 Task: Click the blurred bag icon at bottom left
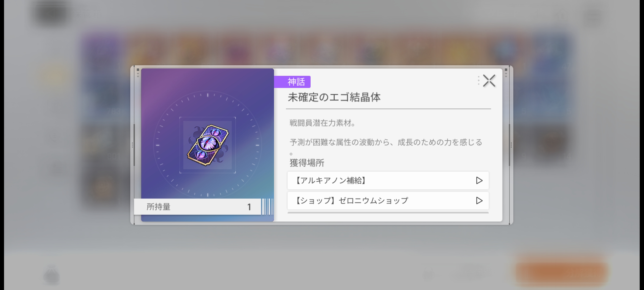pos(52,275)
